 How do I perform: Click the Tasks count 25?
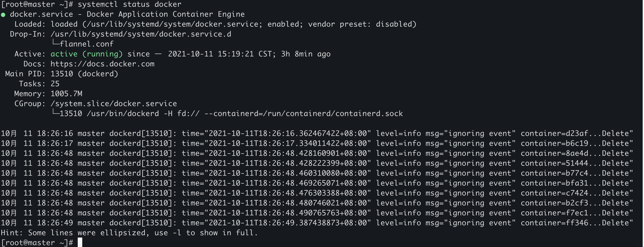pyautogui.click(x=55, y=84)
